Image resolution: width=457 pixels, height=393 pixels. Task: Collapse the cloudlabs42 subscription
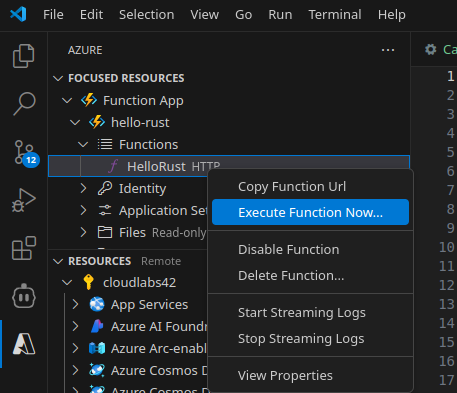tap(67, 283)
